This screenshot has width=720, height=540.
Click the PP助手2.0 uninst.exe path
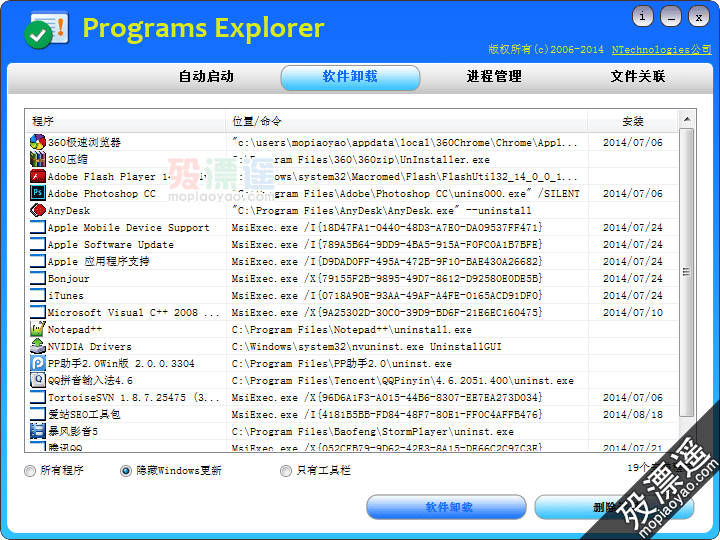pos(342,364)
